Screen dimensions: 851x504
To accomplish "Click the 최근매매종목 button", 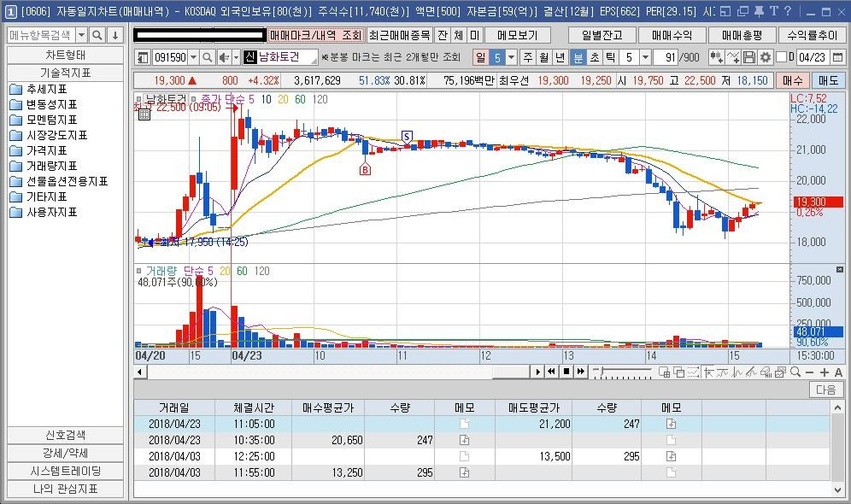I will [x=400, y=35].
